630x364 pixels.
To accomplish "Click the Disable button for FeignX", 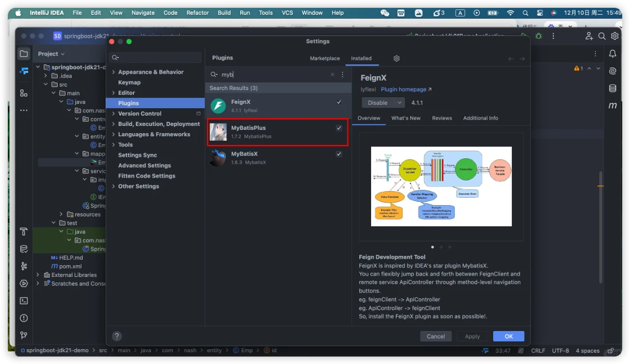I will [x=378, y=103].
